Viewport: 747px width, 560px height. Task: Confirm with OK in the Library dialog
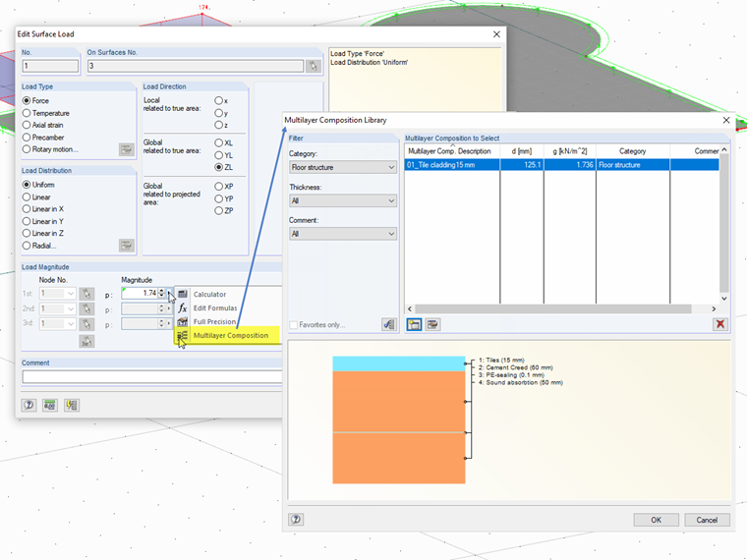point(656,520)
